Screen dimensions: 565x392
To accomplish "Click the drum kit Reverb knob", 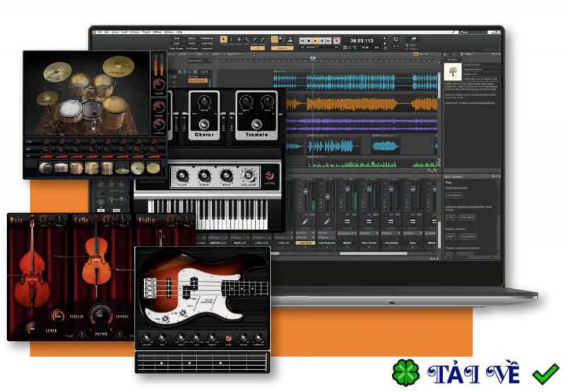I will click(158, 107).
